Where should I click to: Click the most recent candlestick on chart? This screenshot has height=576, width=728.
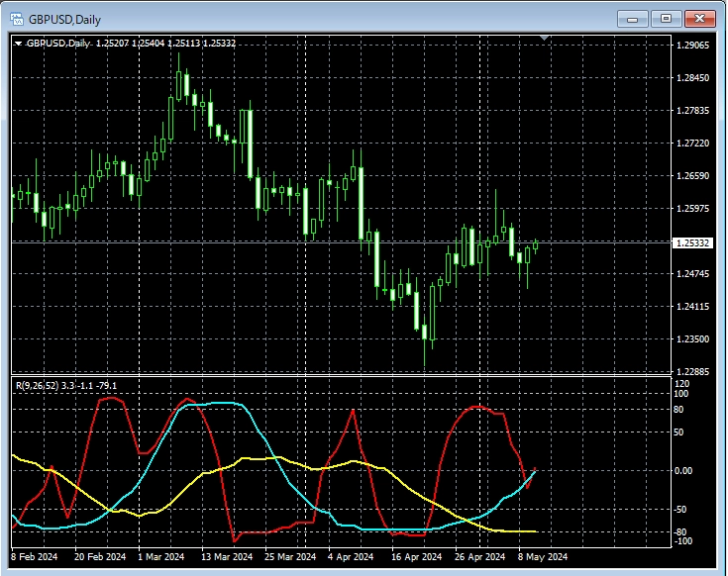(536, 243)
